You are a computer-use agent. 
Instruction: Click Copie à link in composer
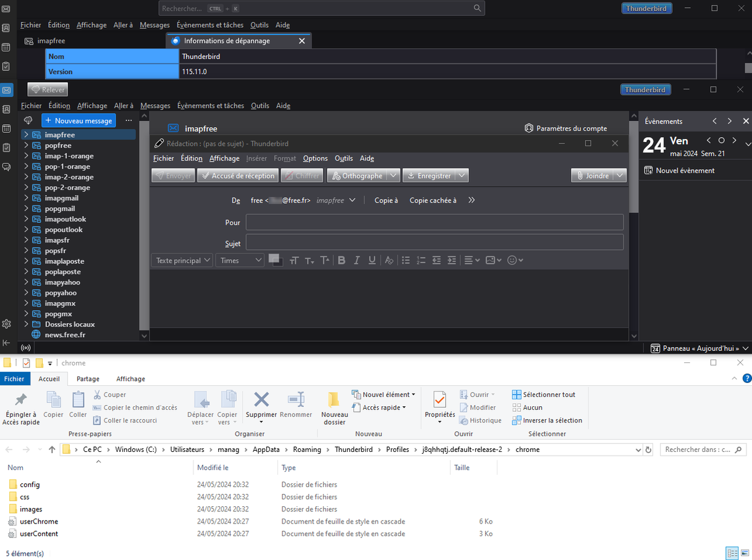tap(386, 200)
